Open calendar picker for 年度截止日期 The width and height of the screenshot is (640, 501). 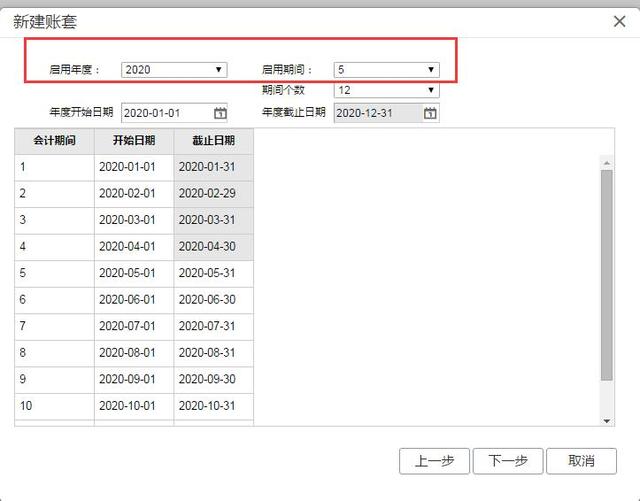(430, 113)
